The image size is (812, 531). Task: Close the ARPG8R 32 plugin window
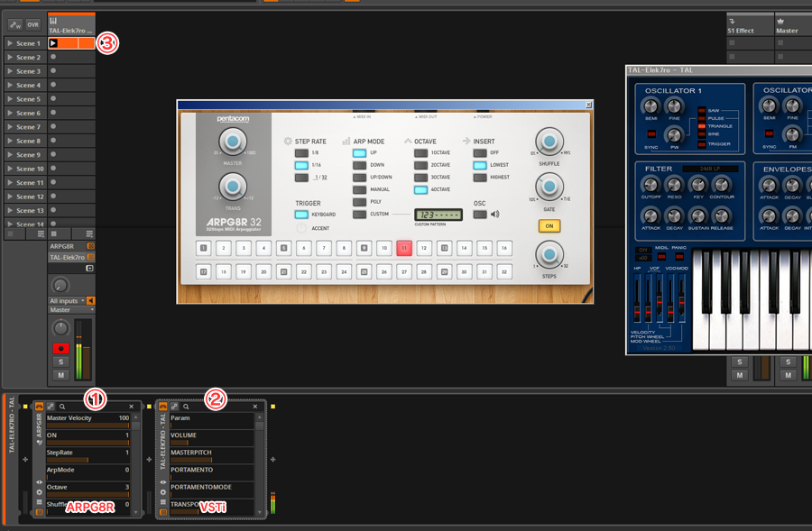click(x=588, y=105)
